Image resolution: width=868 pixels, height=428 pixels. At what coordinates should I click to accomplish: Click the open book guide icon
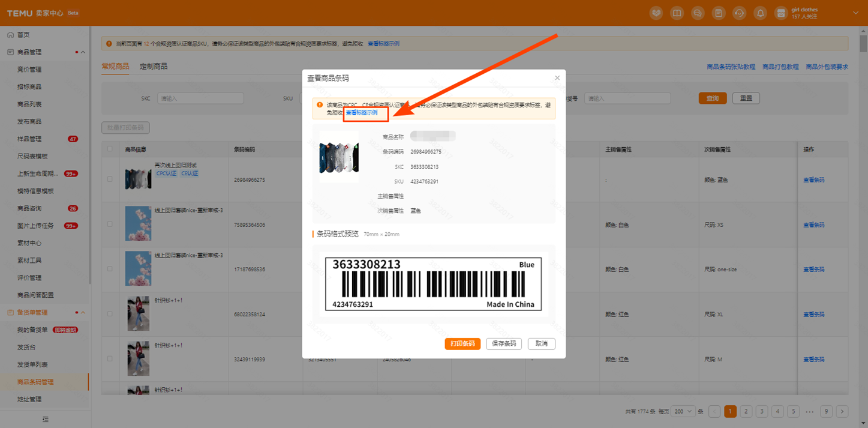[x=677, y=13]
